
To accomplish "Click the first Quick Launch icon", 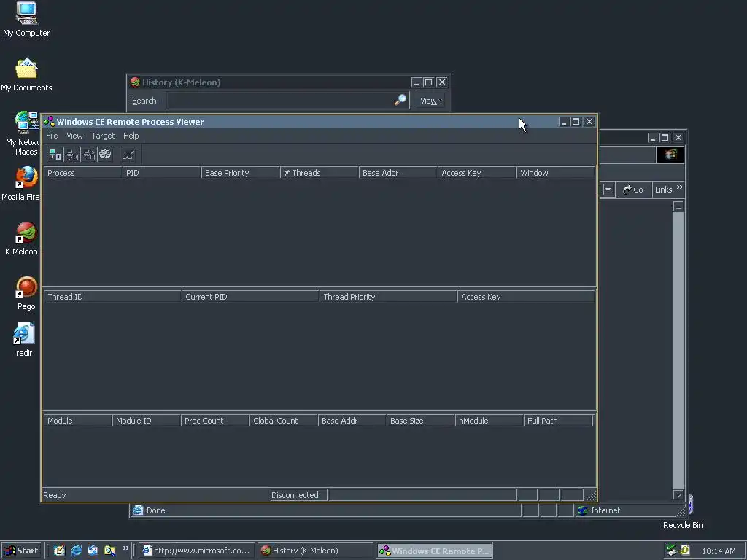I will point(59,551).
